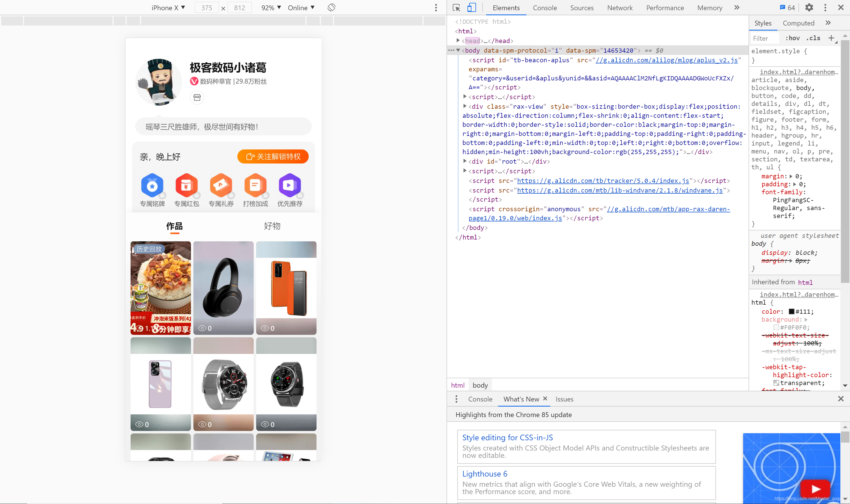Show more Styles pane tabs chevron

click(x=828, y=23)
